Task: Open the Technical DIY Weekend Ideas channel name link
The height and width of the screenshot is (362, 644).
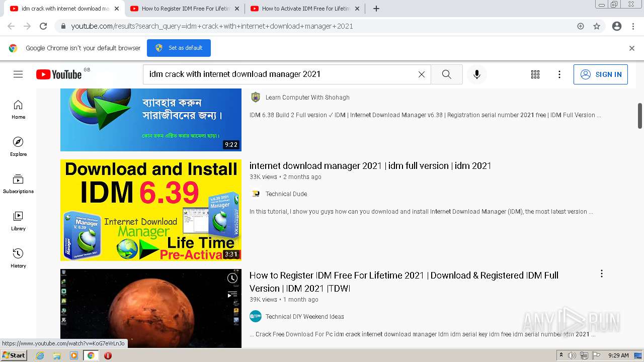Action: pyautogui.click(x=305, y=317)
